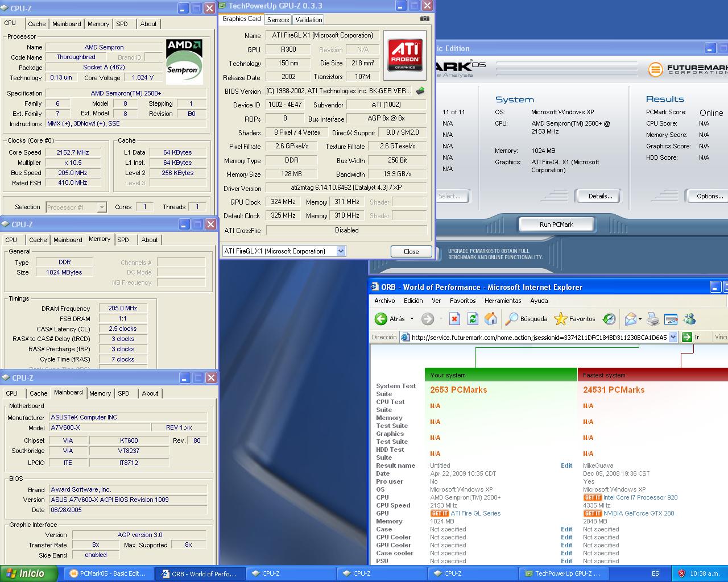Image resolution: width=728 pixels, height=582 pixels.
Task: Click the security shield icon in system tray
Action: point(681,573)
